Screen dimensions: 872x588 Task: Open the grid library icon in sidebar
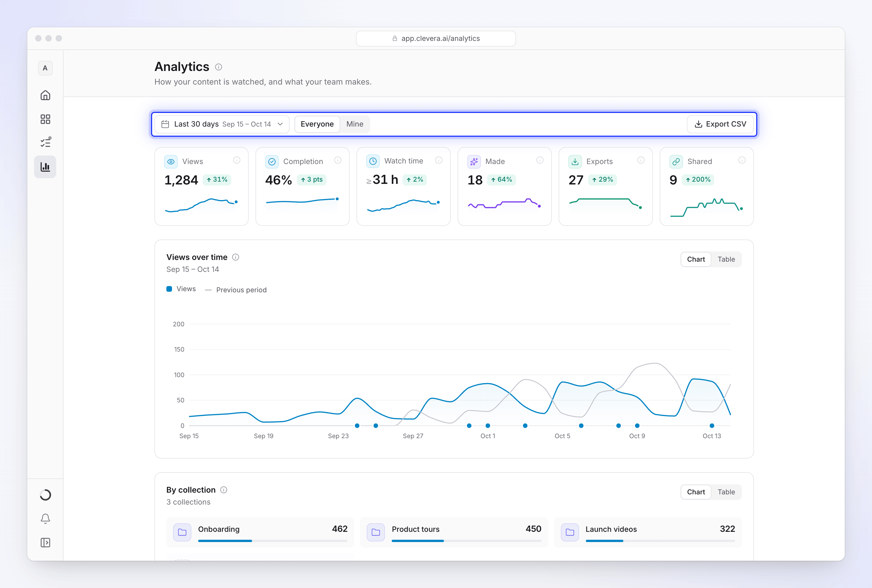[45, 119]
